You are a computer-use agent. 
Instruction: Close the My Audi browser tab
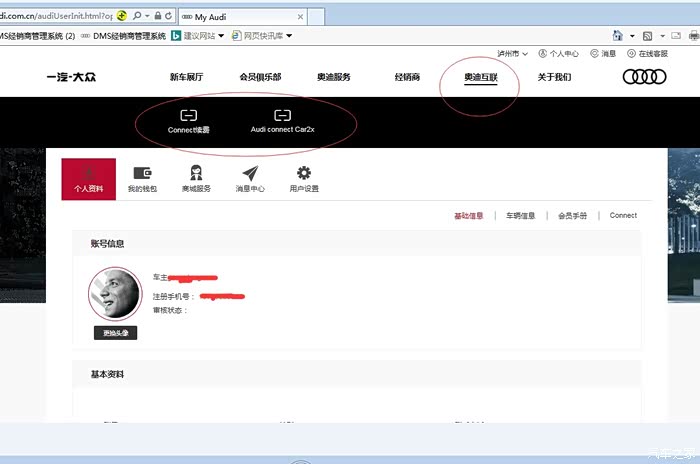(x=300, y=17)
